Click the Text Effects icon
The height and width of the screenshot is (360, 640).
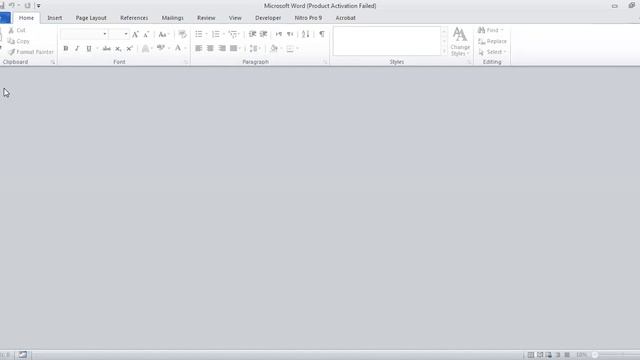tap(145, 49)
